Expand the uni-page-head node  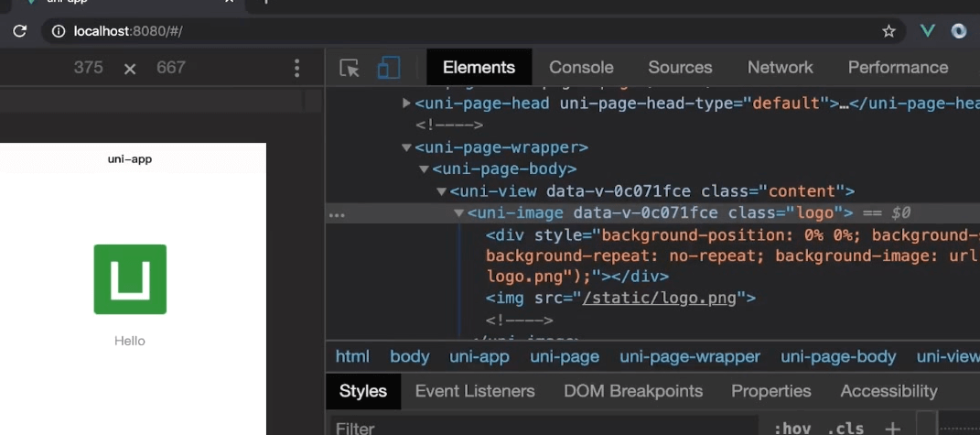[x=407, y=103]
